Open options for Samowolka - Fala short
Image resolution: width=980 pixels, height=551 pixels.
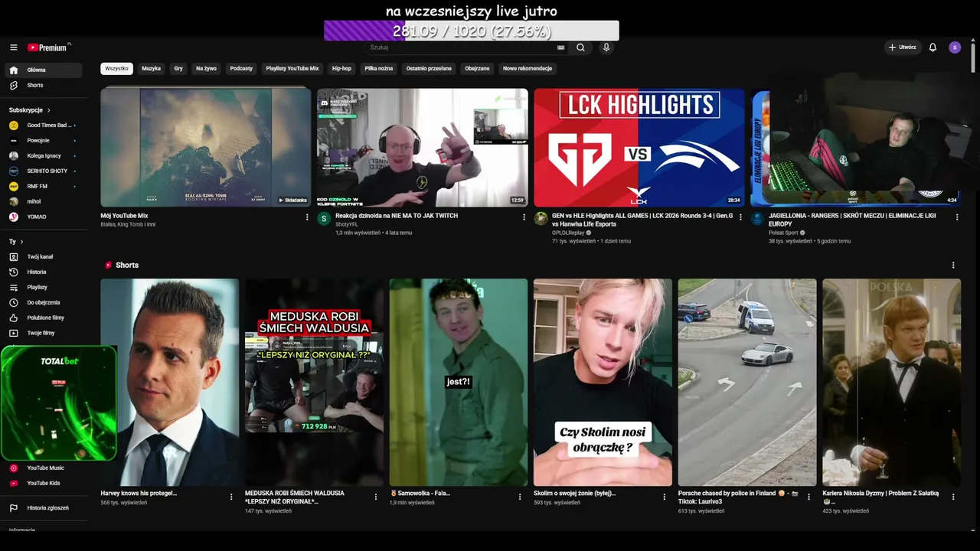point(520,497)
